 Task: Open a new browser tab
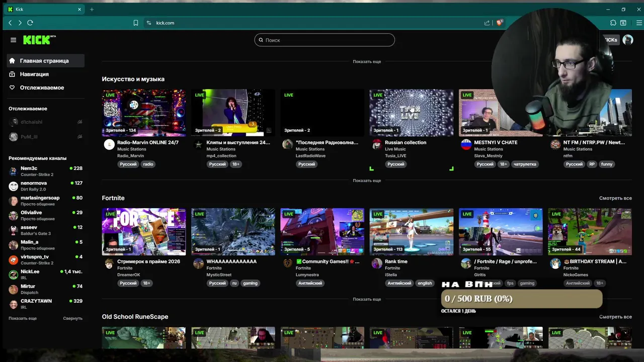coord(92,9)
